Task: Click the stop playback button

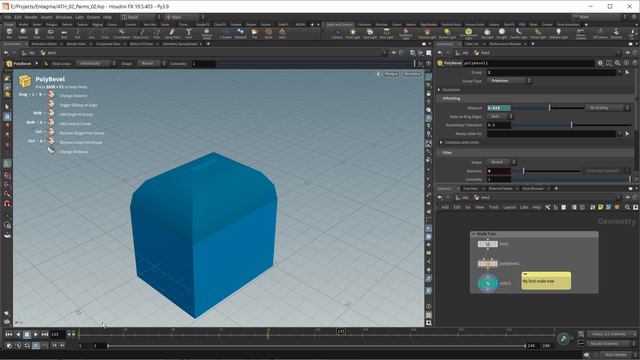Action: 27,334
